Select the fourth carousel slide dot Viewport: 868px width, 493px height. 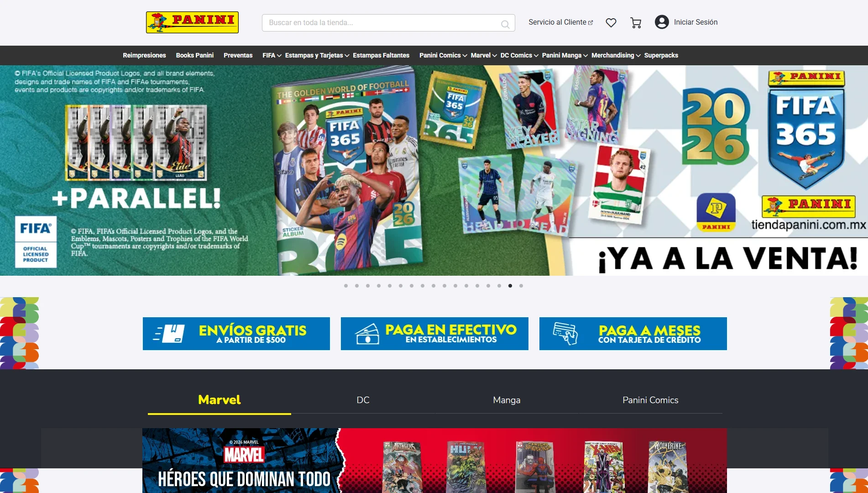point(379,286)
